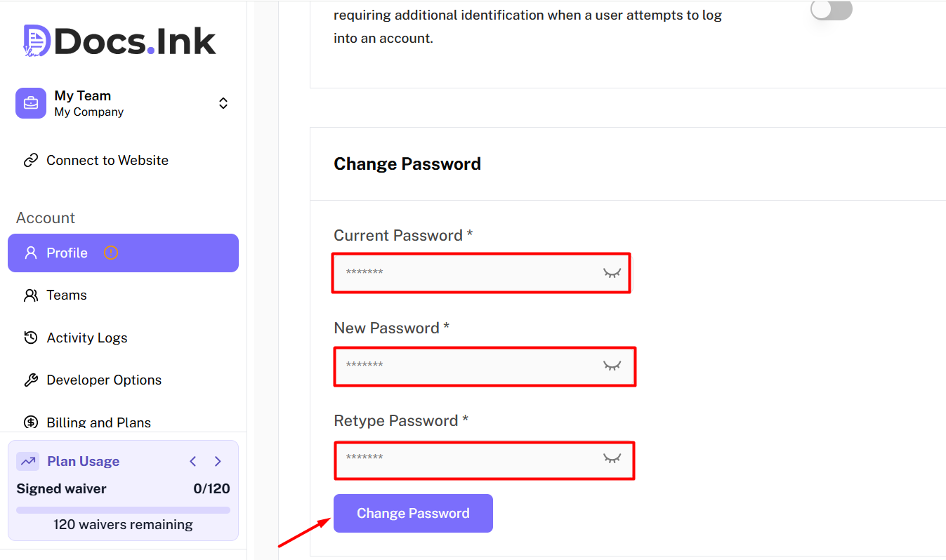This screenshot has width=946, height=560.
Task: Click the Teams people icon
Action: point(31,295)
